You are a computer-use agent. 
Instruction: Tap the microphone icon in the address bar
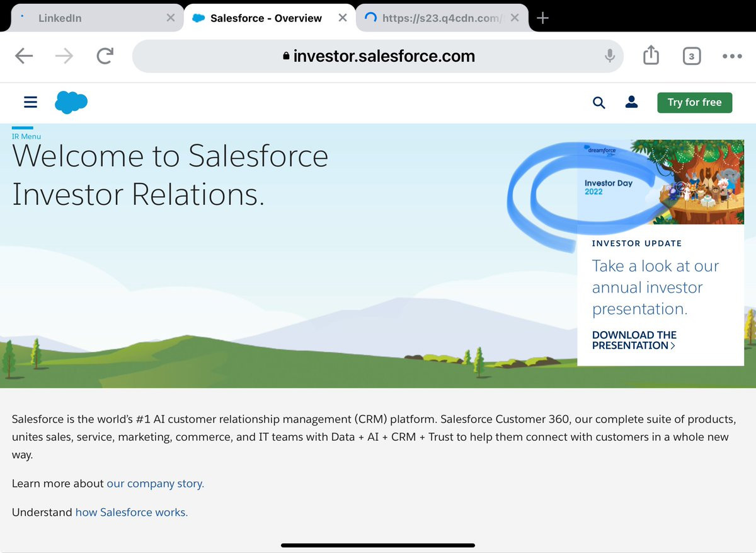(609, 56)
